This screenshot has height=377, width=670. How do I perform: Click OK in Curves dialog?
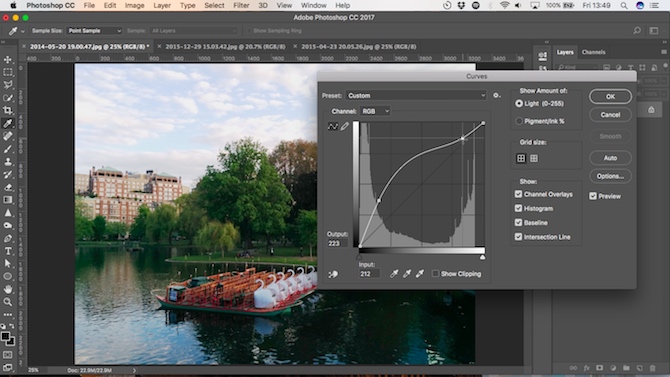tap(610, 96)
